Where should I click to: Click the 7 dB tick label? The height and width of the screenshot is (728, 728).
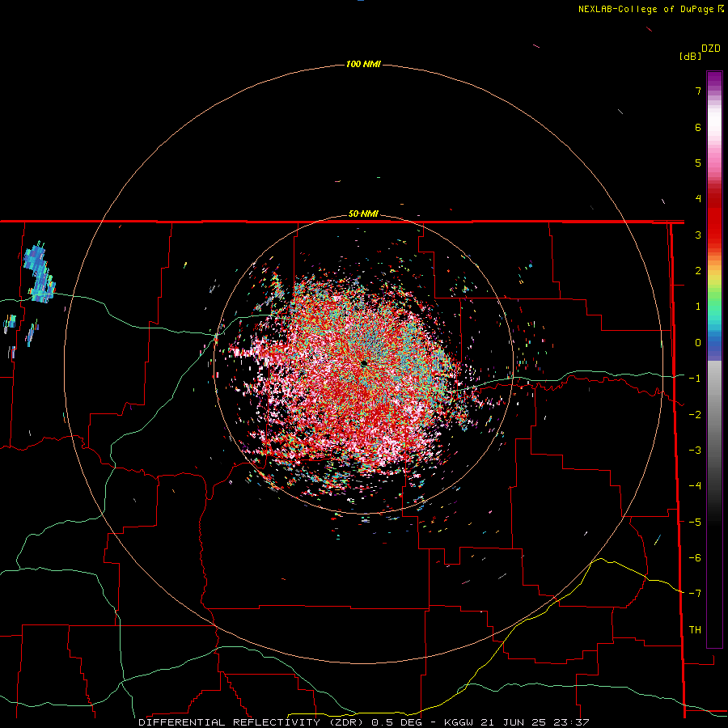pyautogui.click(x=698, y=91)
